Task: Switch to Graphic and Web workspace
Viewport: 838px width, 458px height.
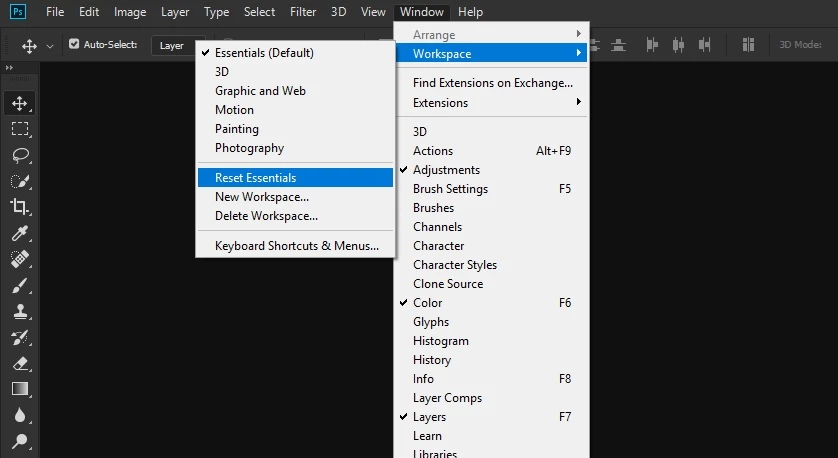Action: [295, 91]
